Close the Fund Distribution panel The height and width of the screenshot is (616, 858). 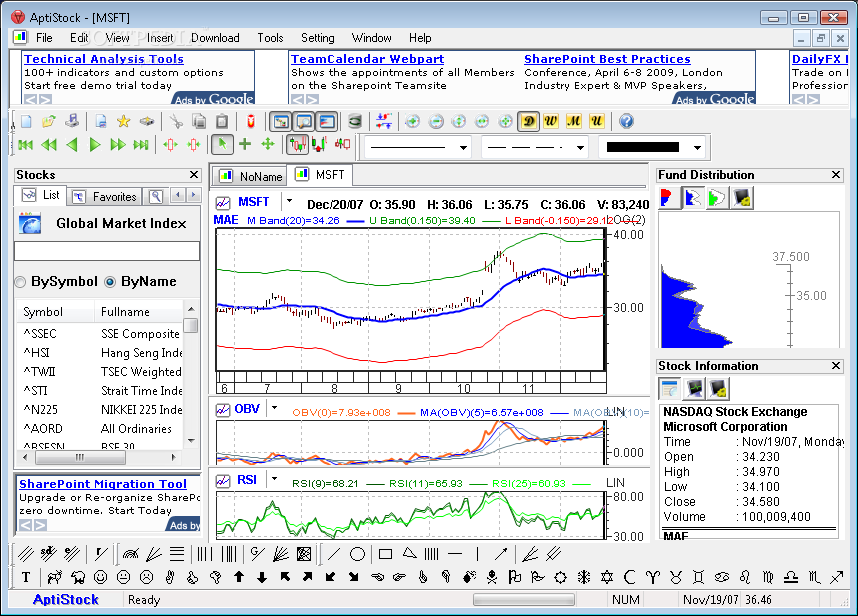[836, 175]
